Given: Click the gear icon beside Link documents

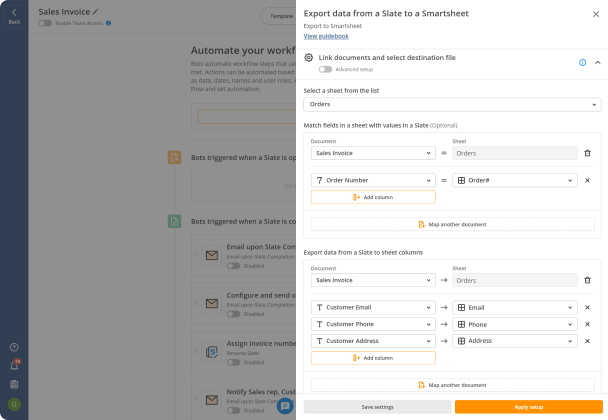Looking at the screenshot, I should [x=309, y=57].
